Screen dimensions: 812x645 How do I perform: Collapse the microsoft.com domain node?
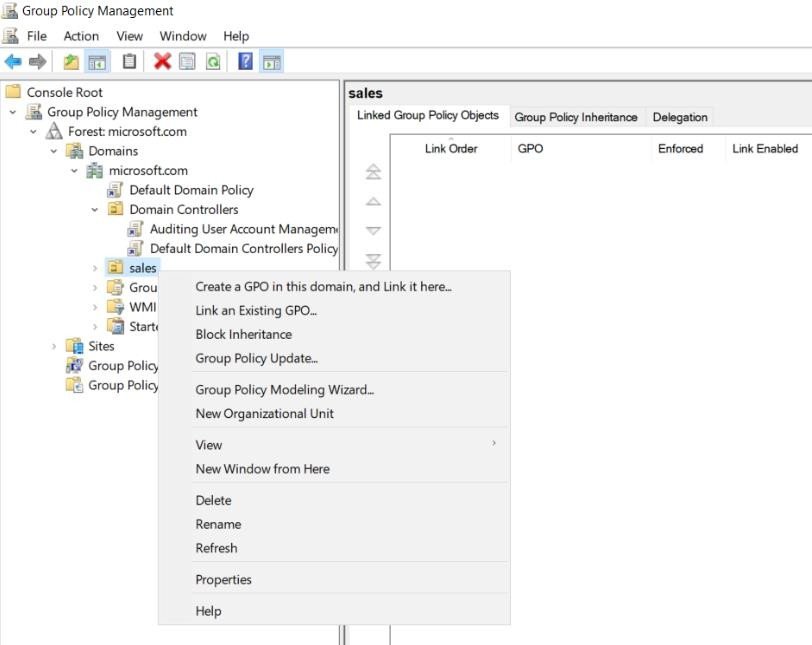pos(74,170)
